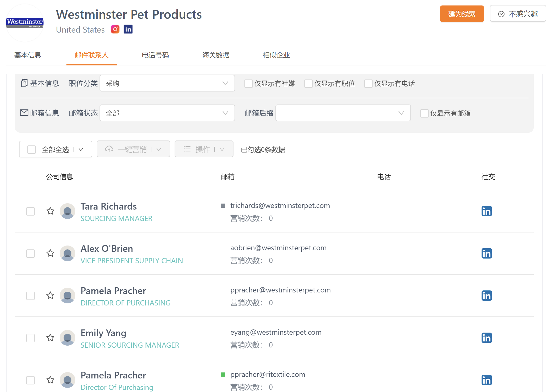Open LinkedIn icon for ppracher@westminsterpet.com row

487,296
